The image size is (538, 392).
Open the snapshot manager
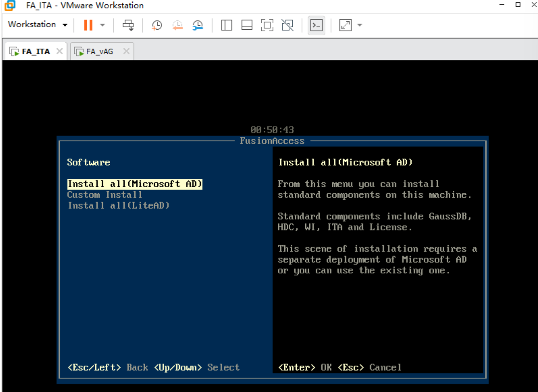197,25
